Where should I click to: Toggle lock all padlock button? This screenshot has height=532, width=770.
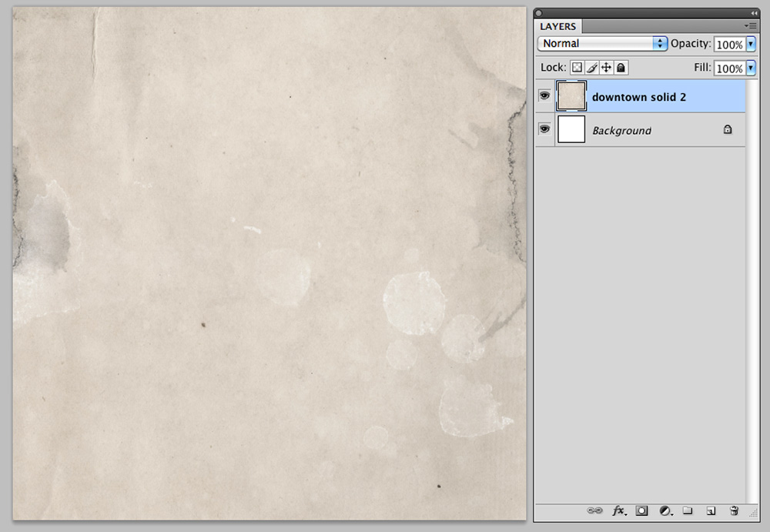click(x=621, y=68)
